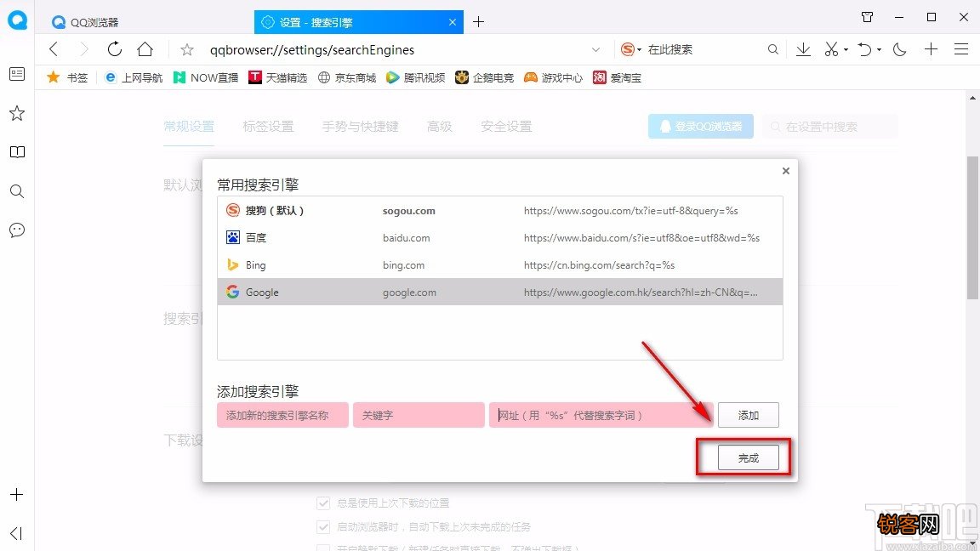Image resolution: width=980 pixels, height=551 pixels.
Task: Reload the current page
Action: (x=114, y=49)
